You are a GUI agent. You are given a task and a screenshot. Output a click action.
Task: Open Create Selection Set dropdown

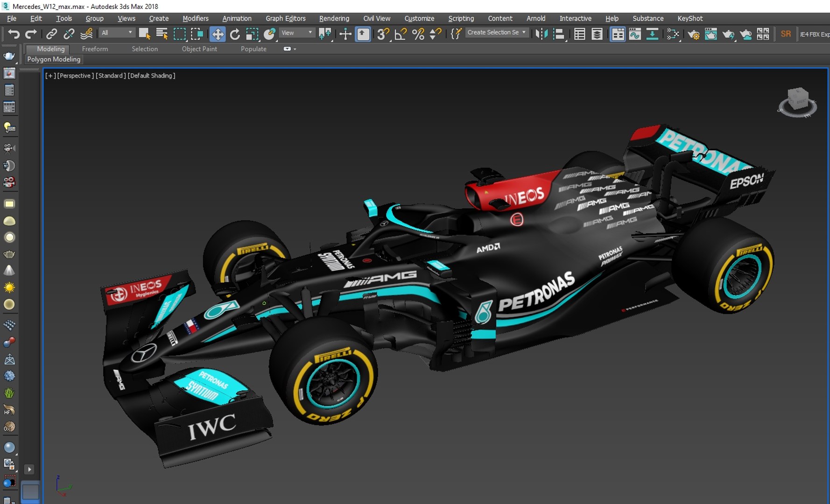click(x=497, y=32)
